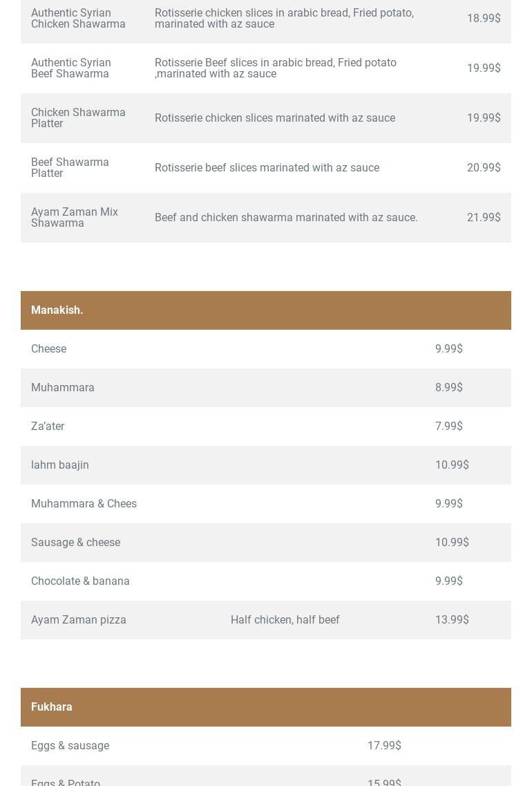Image resolution: width=532 pixels, height=786 pixels.
Task: Select the Ayam Zaman Mix Shawarma item
Action: click(x=75, y=218)
